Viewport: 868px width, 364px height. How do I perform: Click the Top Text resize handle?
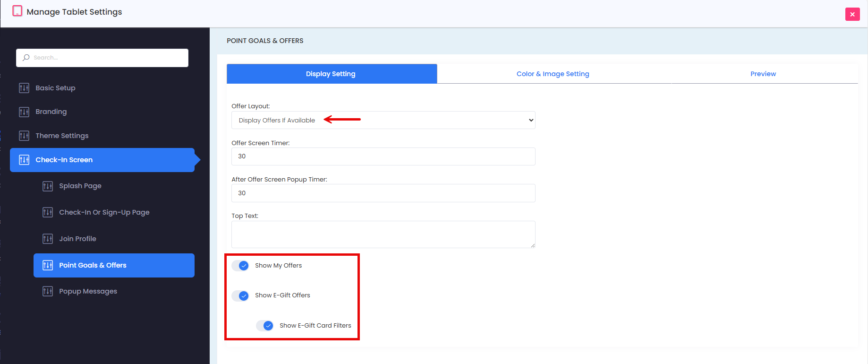pos(533,245)
